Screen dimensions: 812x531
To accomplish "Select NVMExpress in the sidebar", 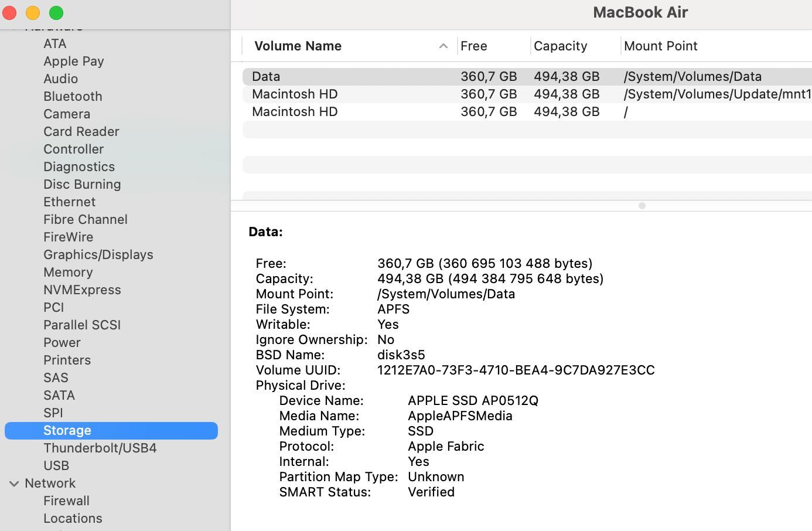I will click(x=82, y=290).
